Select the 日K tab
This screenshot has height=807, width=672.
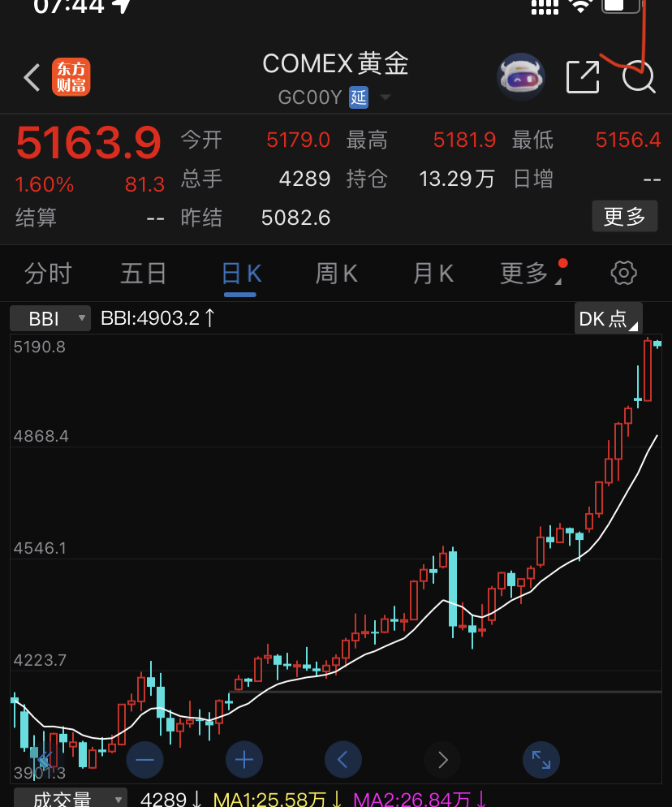241,274
